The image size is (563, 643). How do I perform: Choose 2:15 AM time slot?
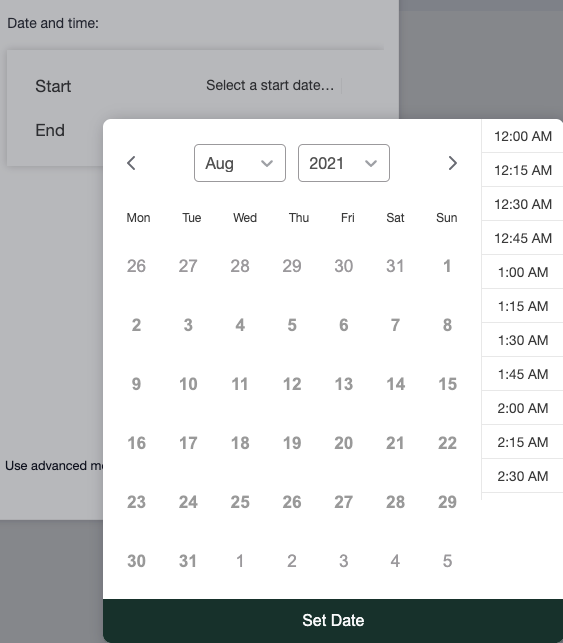(x=522, y=442)
